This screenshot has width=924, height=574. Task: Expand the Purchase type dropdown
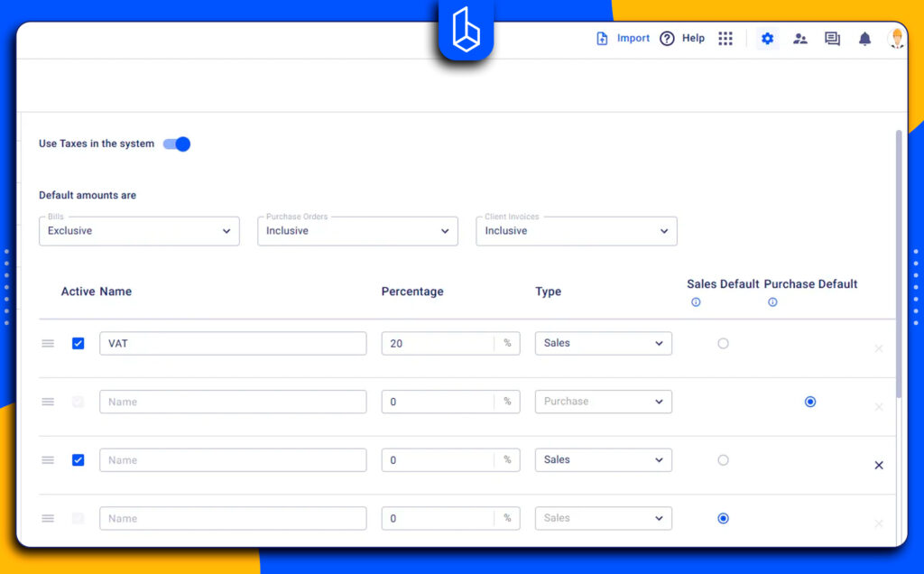(604, 402)
